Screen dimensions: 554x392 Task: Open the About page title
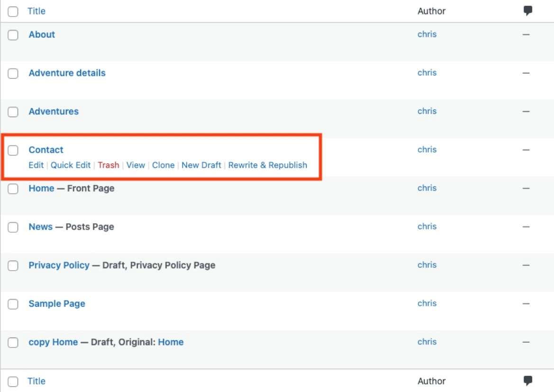pyautogui.click(x=42, y=34)
